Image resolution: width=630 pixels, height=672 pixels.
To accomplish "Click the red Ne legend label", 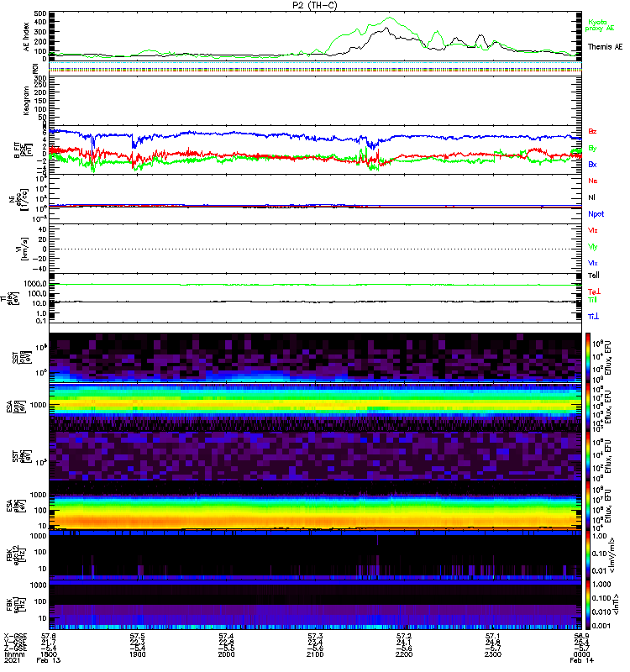I will click(x=593, y=181).
